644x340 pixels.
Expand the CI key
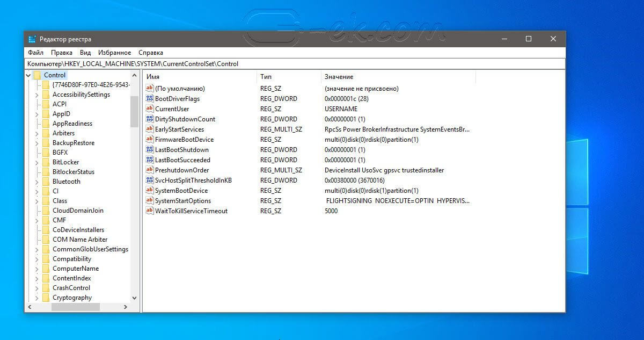pos(37,191)
